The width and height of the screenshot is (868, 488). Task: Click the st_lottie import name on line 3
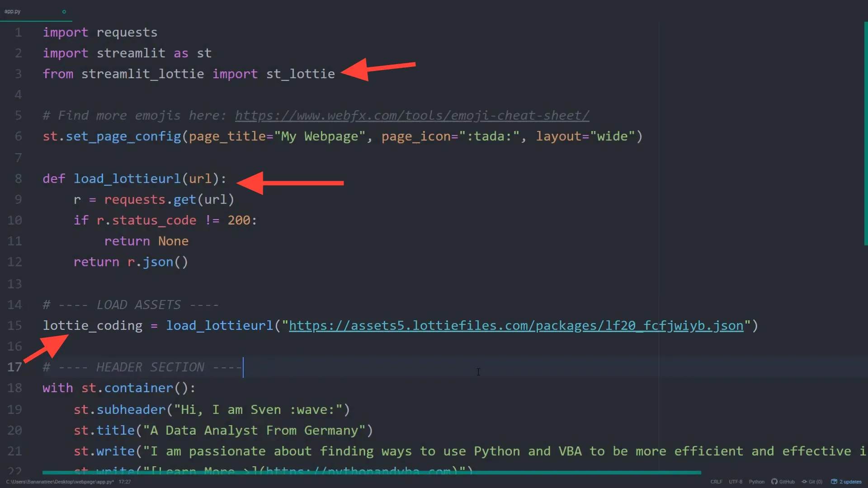300,74
